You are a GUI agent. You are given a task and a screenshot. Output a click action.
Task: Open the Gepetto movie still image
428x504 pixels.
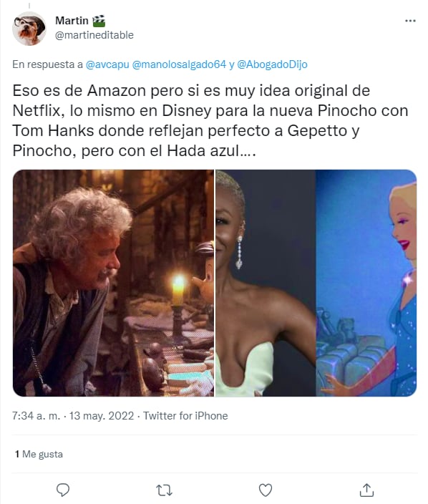(113, 283)
